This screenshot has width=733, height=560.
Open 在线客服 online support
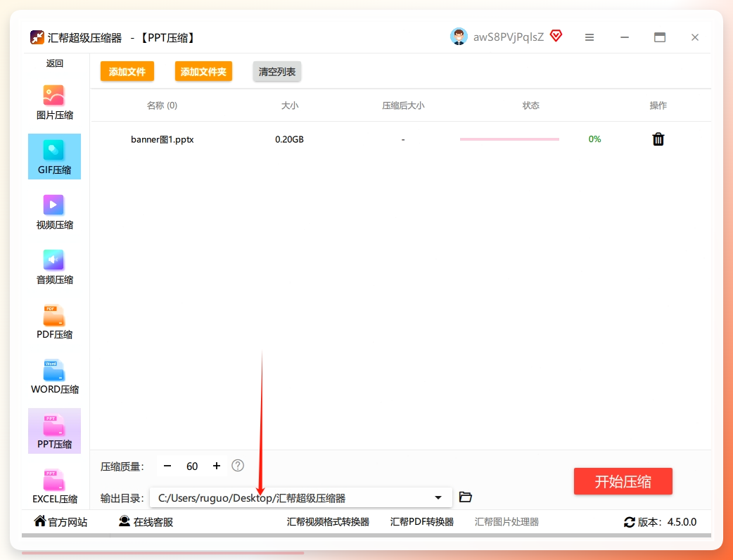click(x=146, y=522)
